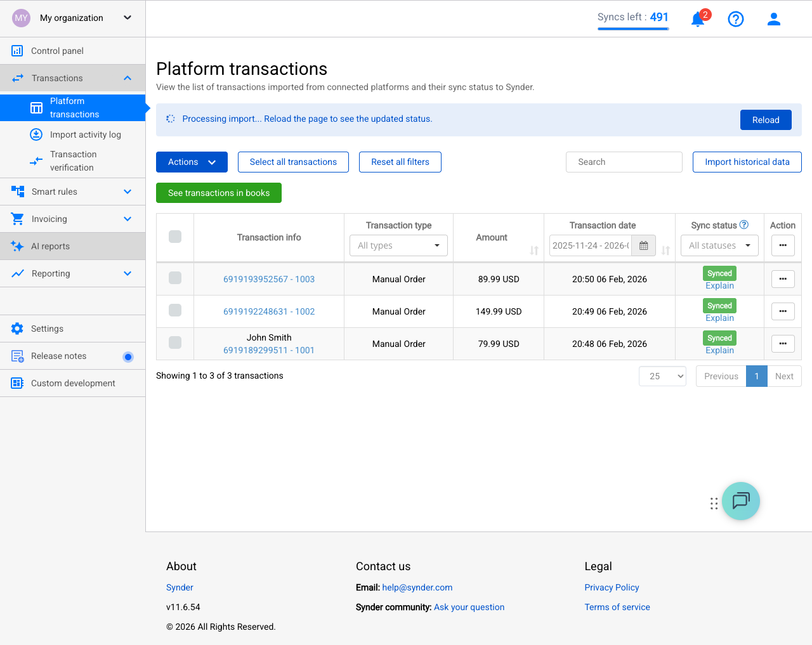Click the Reload button
This screenshot has width=812, height=645.
766,120
